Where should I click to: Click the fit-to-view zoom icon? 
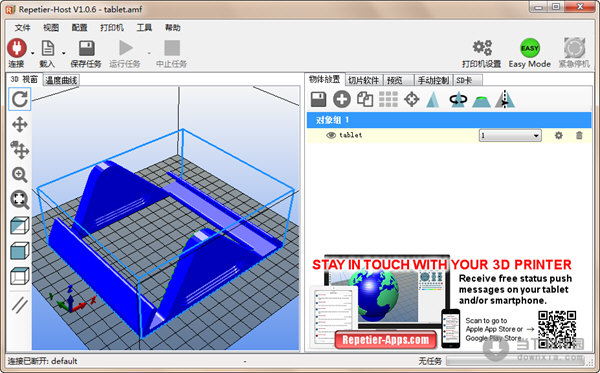20,200
